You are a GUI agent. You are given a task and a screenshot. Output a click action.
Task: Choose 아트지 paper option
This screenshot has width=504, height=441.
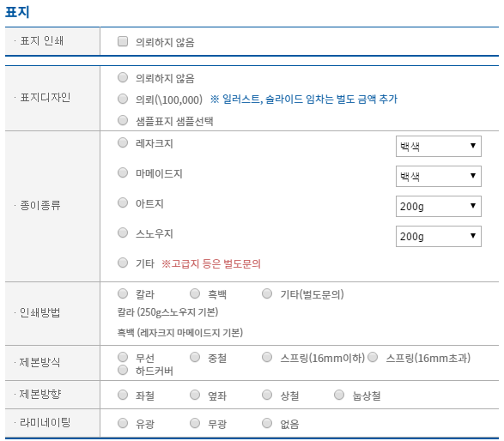pyautogui.click(x=123, y=202)
